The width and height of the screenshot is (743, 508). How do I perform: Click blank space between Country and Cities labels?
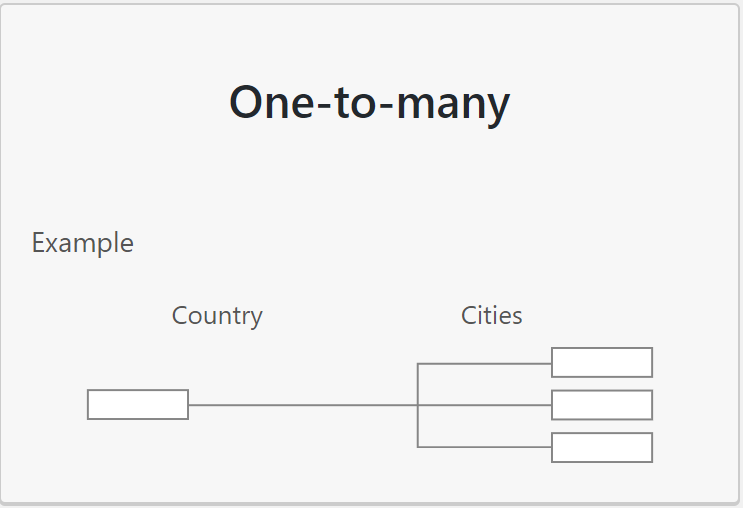(x=362, y=316)
